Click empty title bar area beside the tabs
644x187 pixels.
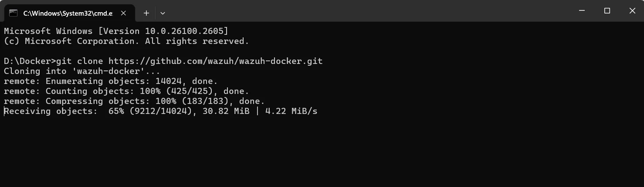click(349, 11)
